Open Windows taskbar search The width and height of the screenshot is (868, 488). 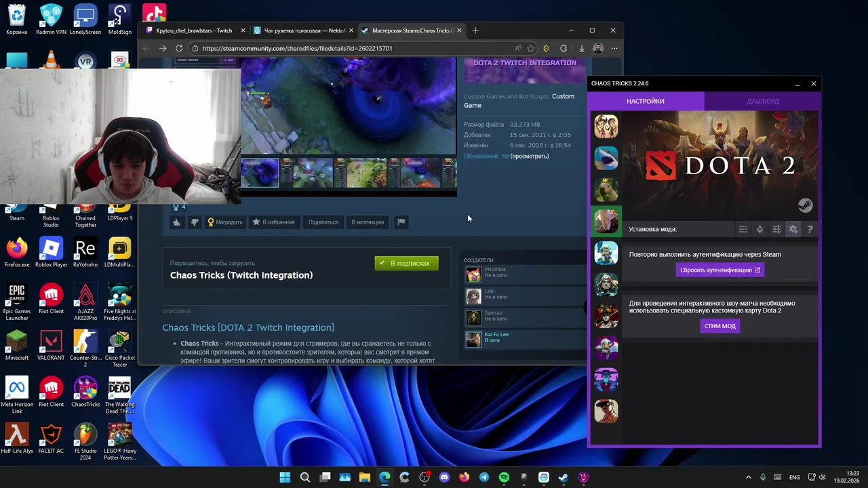point(305,477)
